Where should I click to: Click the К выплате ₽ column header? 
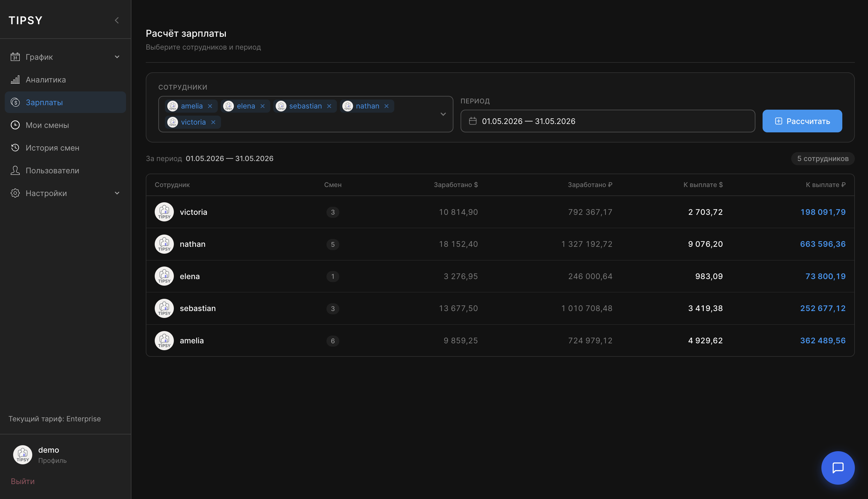(826, 185)
